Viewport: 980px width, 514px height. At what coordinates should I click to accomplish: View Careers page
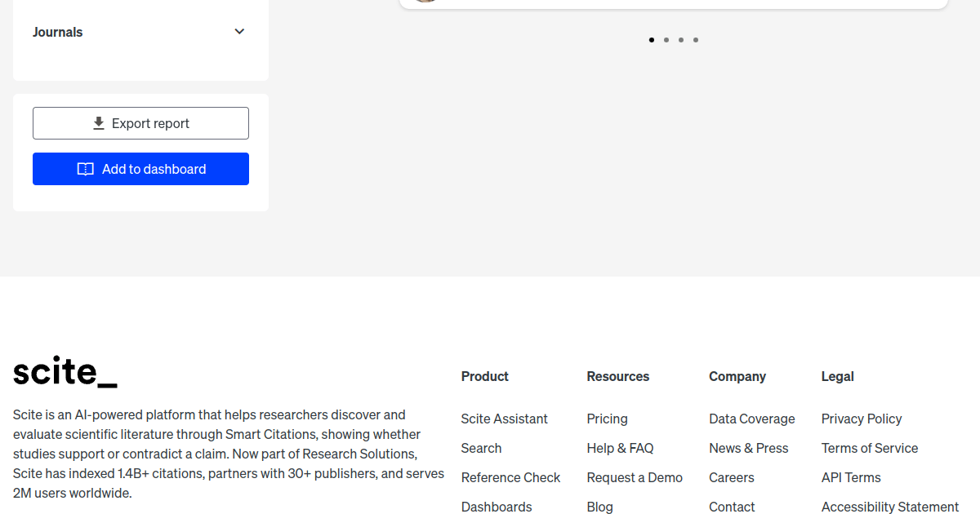click(x=731, y=477)
